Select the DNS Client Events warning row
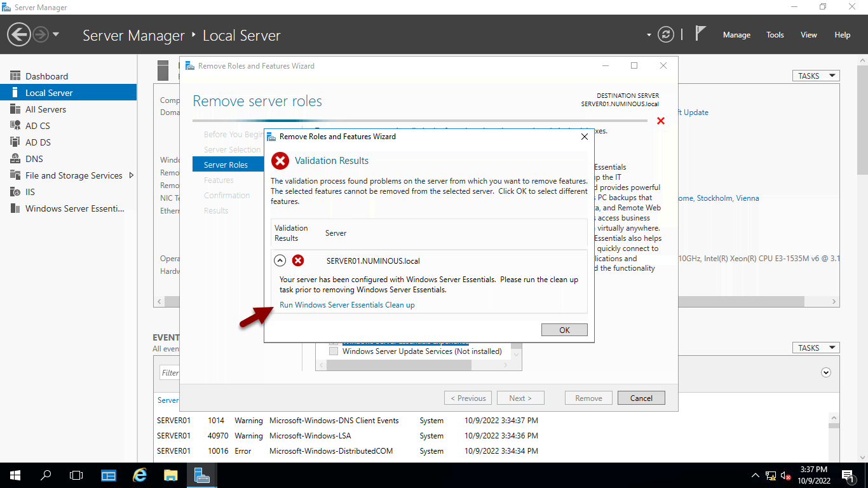 (491, 421)
